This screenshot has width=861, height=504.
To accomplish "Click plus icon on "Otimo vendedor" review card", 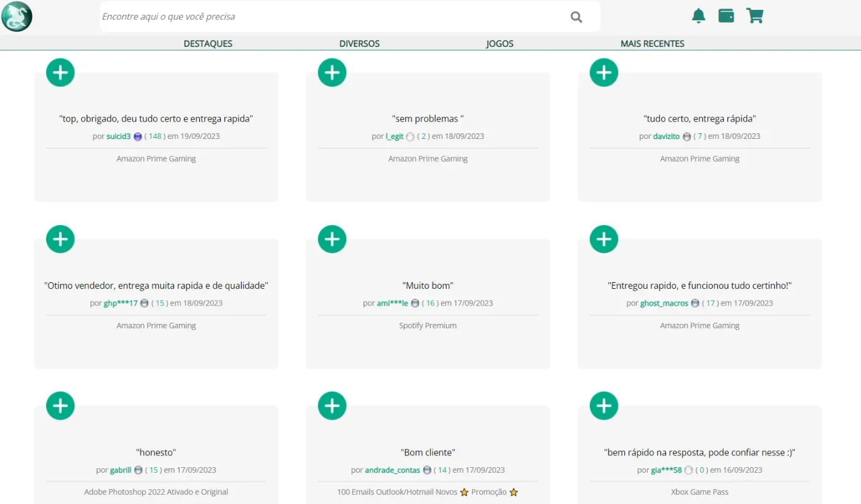I will (60, 239).
